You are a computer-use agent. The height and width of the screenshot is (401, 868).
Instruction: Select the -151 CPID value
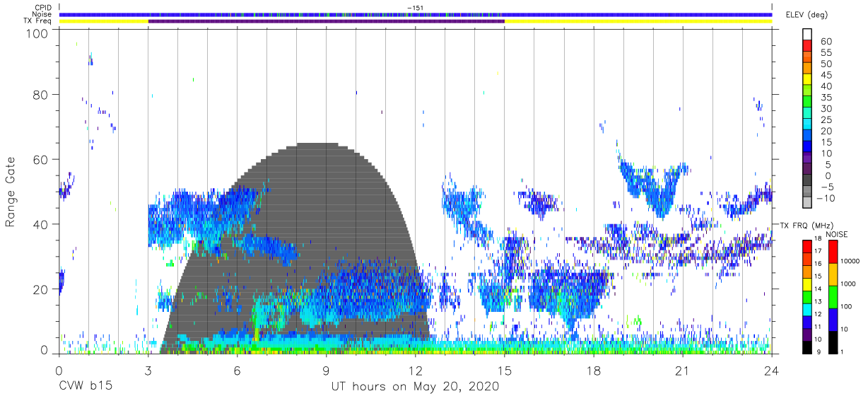click(x=415, y=8)
